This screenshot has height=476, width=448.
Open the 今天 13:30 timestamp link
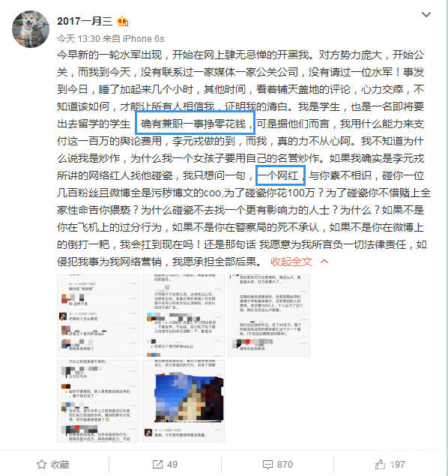[x=79, y=39]
